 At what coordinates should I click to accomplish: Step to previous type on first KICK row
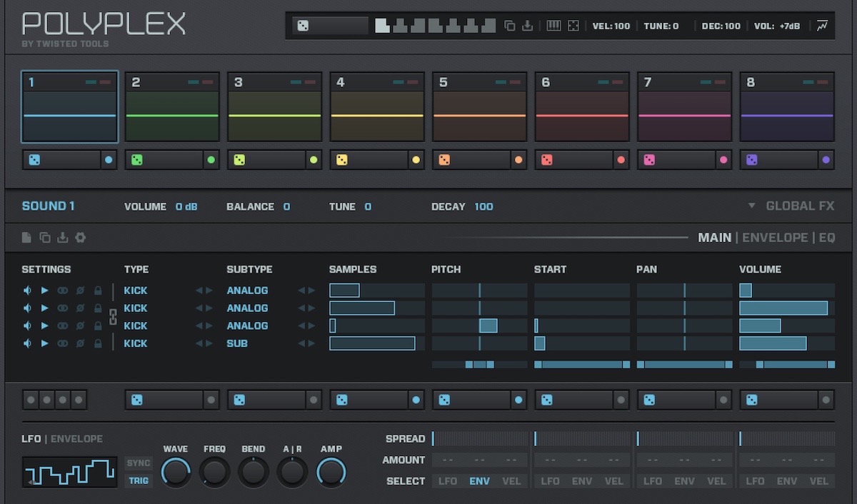[x=199, y=291]
